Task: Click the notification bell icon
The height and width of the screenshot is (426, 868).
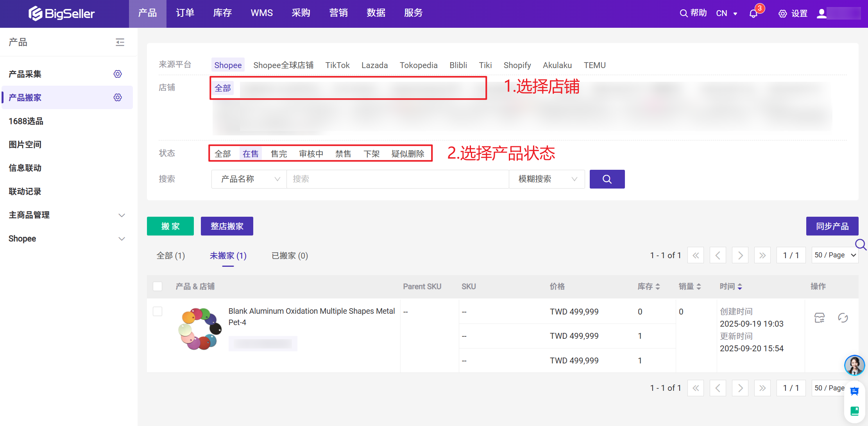Action: pos(753,13)
